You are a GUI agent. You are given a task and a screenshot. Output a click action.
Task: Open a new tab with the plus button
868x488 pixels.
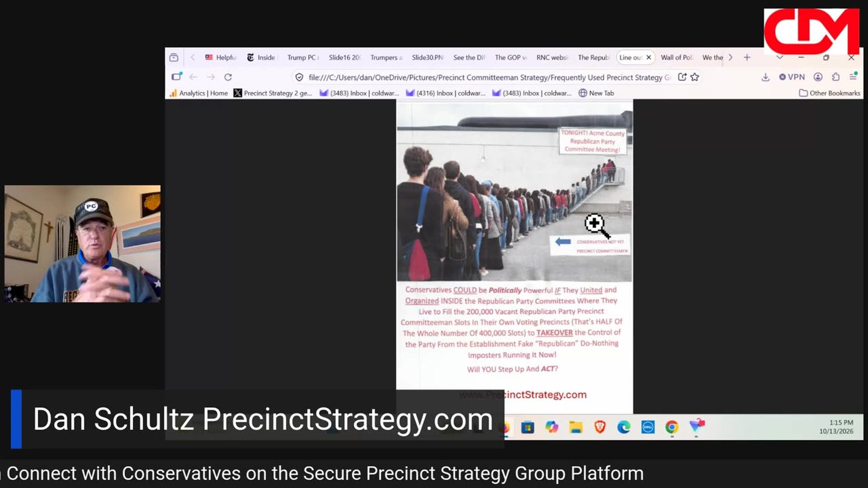tap(747, 57)
